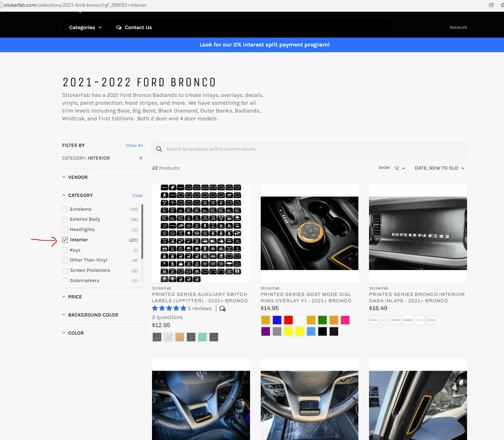The width and height of the screenshot is (504, 440).
Task: Open the questions chat icon beside 3 reviews
Action: point(223,309)
